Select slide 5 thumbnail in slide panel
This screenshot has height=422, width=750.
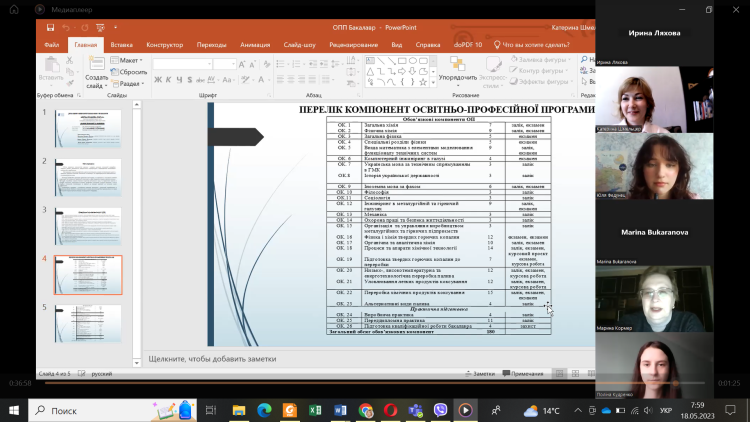tap(88, 323)
